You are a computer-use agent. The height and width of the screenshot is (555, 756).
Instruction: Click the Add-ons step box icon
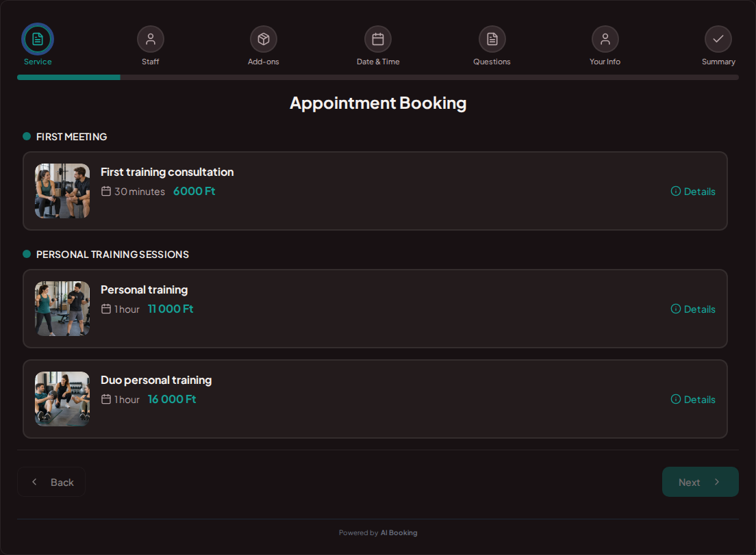[x=263, y=39]
